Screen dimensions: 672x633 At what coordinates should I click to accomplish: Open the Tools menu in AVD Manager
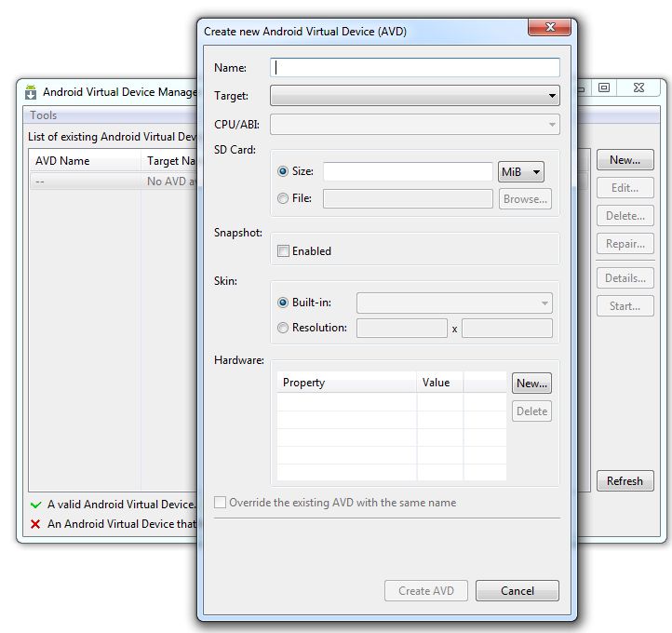pyautogui.click(x=44, y=115)
